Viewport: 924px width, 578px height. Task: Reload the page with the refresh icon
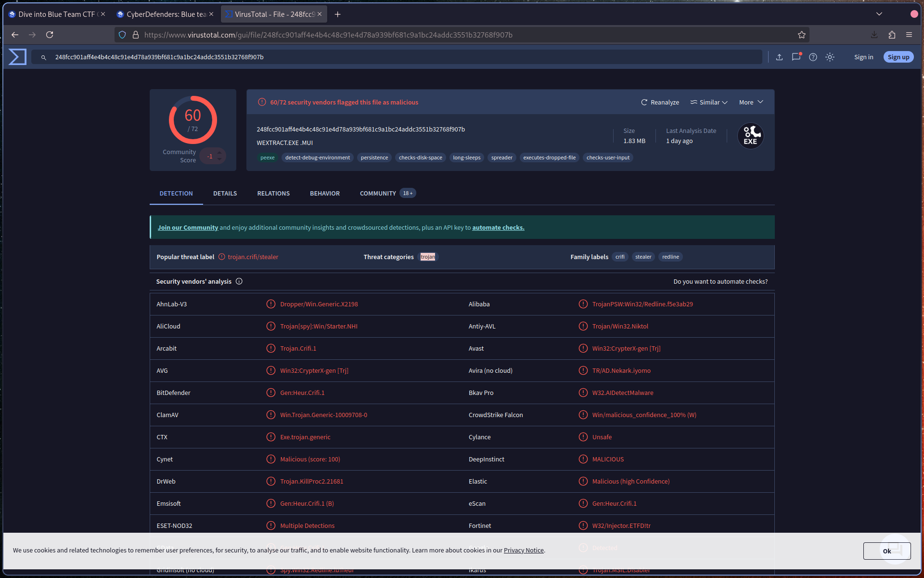click(50, 35)
